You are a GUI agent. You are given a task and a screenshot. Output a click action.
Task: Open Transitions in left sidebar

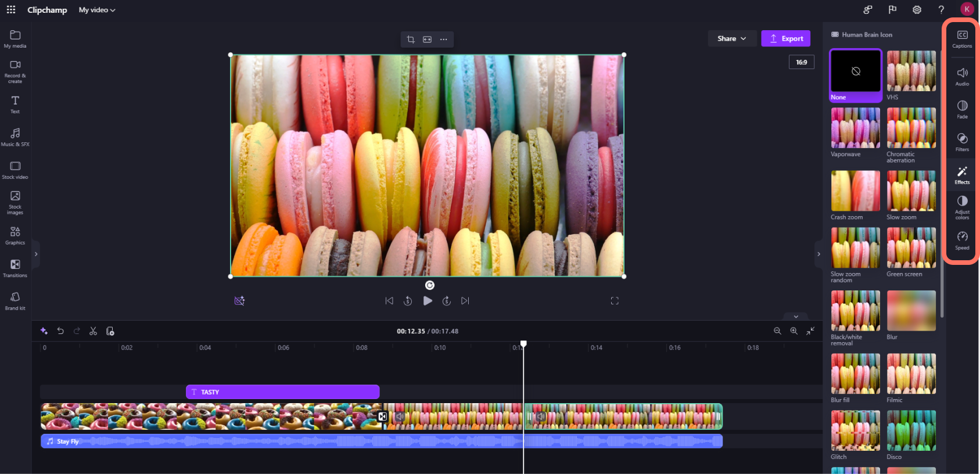click(x=15, y=268)
